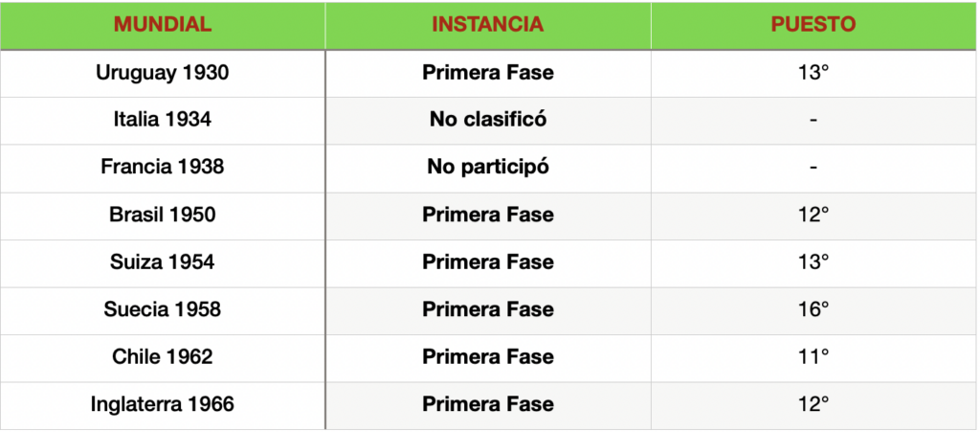
Task: Select the Brasil 1950 cell
Action: 163,216
